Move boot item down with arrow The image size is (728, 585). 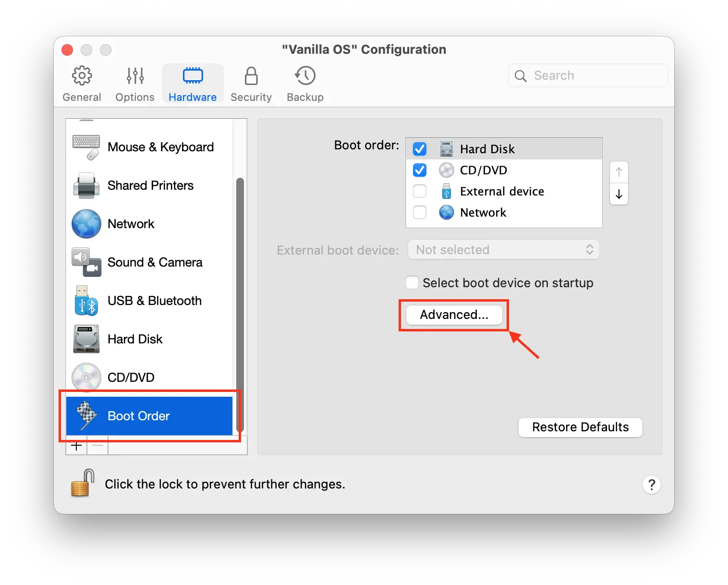pyautogui.click(x=619, y=194)
